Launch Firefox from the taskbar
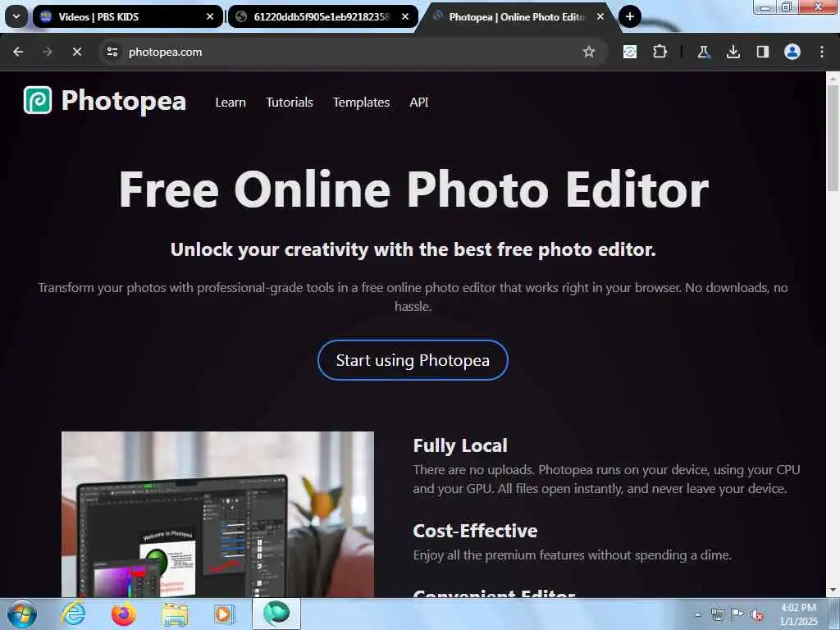This screenshot has width=840, height=630. click(124, 614)
